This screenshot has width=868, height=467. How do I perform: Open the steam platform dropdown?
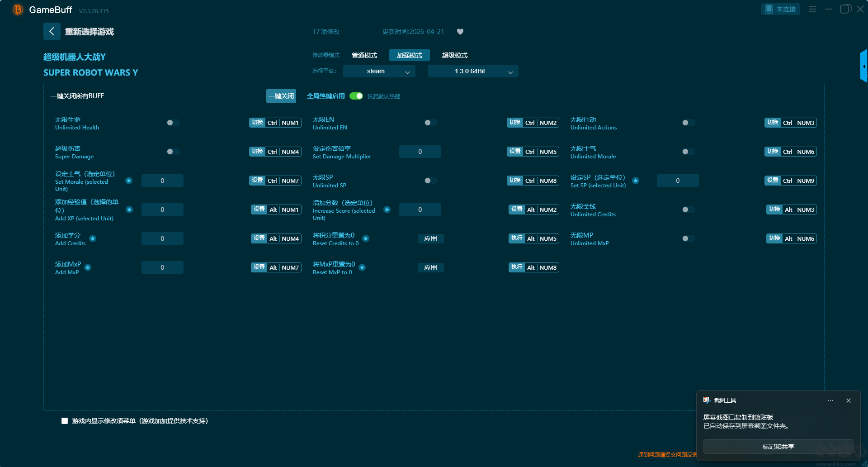tap(379, 71)
